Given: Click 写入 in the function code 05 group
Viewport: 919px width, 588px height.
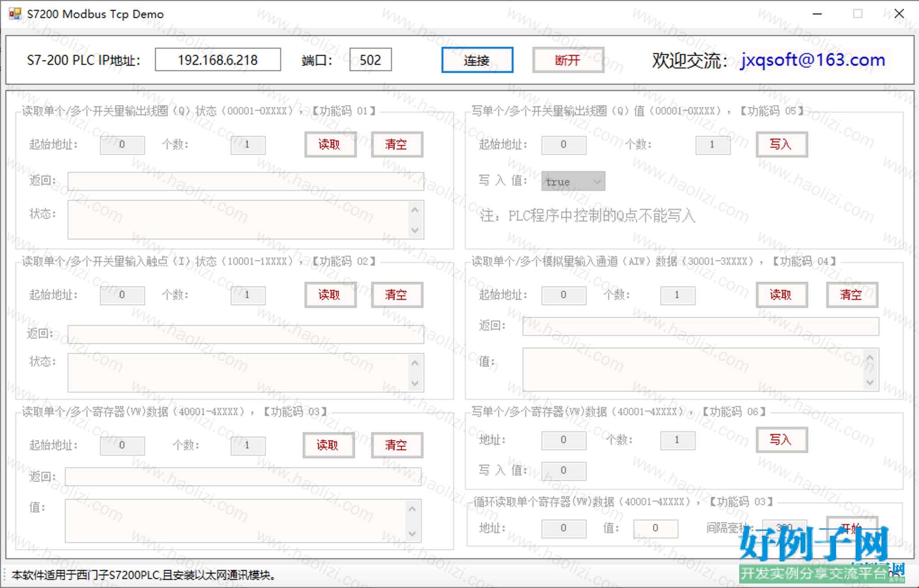Looking at the screenshot, I should (x=782, y=145).
